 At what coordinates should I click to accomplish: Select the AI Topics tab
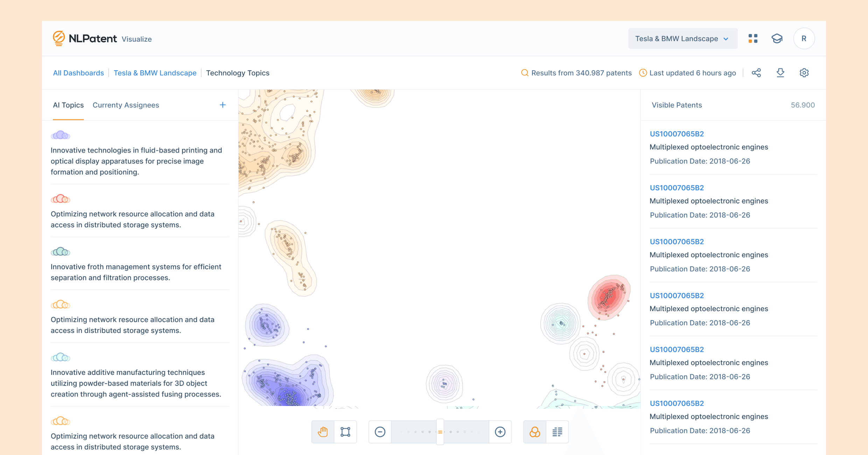pyautogui.click(x=68, y=105)
